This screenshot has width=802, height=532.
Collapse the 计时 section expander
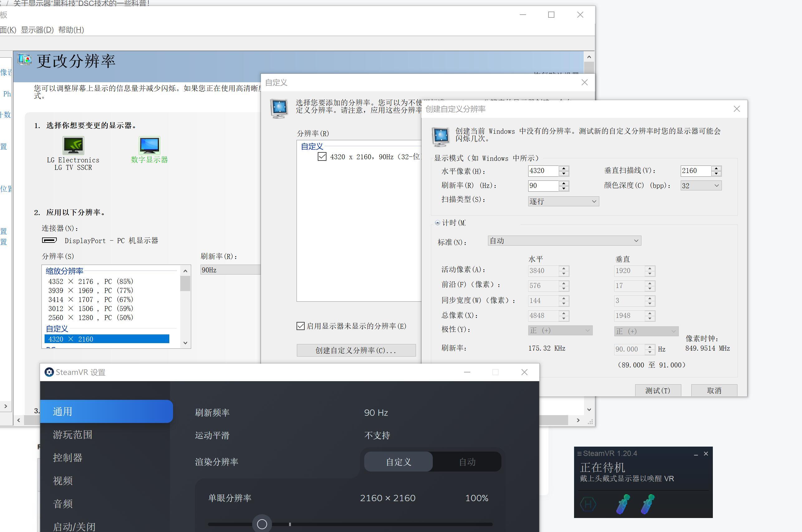click(437, 223)
